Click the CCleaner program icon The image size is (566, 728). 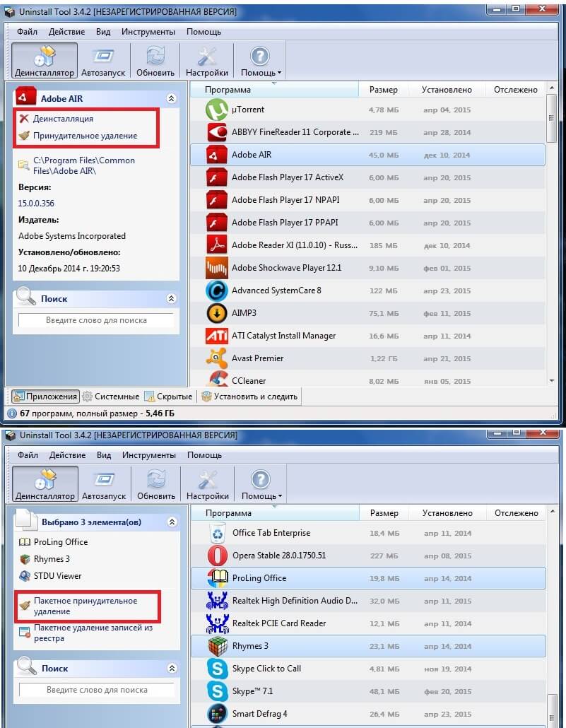click(x=216, y=380)
